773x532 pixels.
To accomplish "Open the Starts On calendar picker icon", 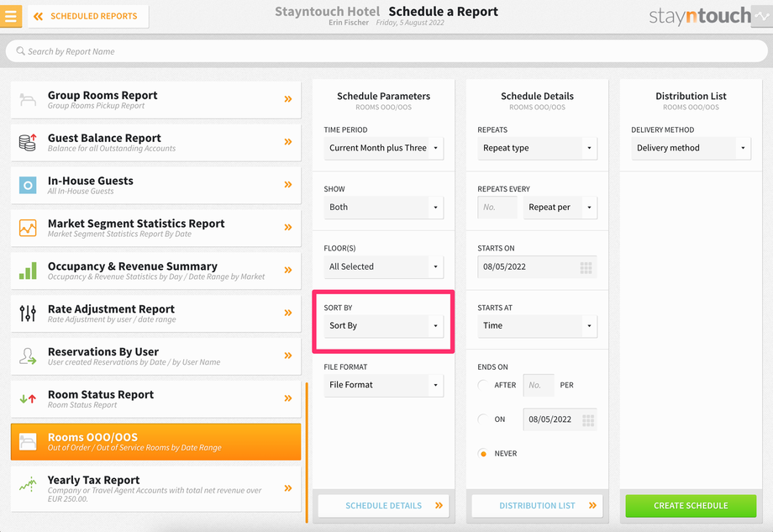I will (586, 268).
